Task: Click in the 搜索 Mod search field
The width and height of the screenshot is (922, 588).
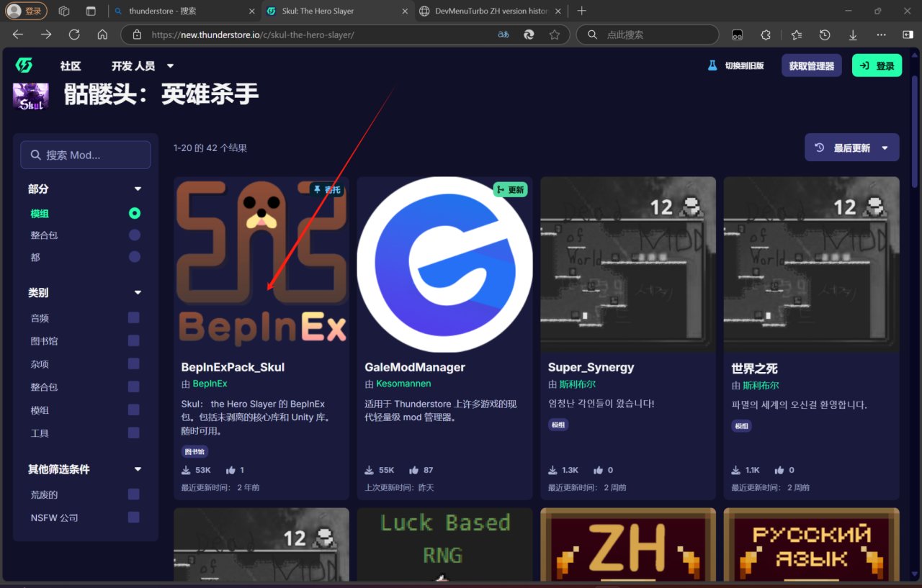Action: 86,155
